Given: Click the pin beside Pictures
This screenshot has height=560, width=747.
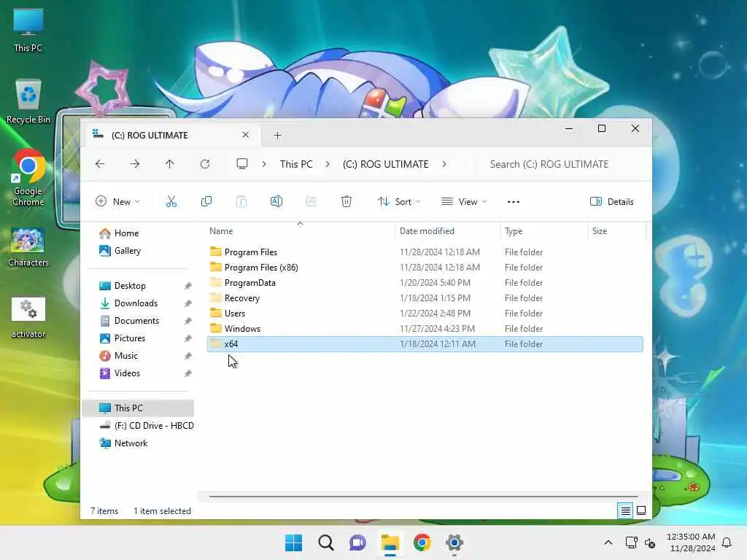Looking at the screenshot, I should 187,338.
